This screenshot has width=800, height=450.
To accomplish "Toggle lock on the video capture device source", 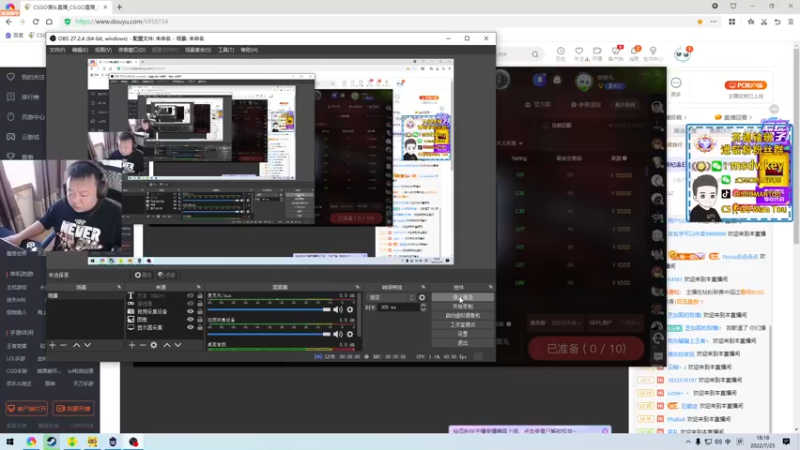I will point(200,312).
